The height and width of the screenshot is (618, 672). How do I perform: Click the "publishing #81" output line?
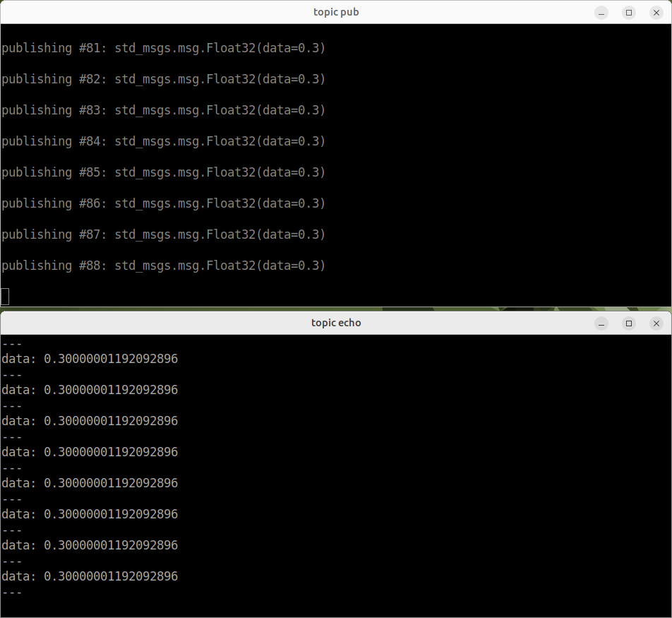tap(163, 48)
